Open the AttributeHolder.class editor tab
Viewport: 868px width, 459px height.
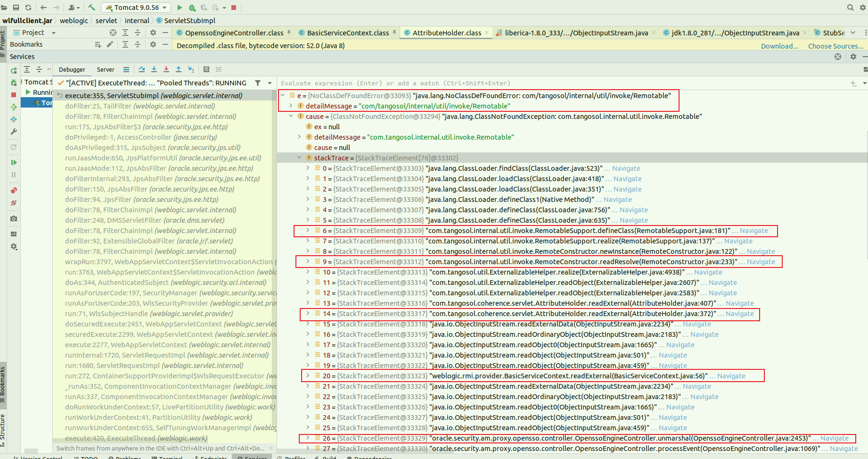446,33
